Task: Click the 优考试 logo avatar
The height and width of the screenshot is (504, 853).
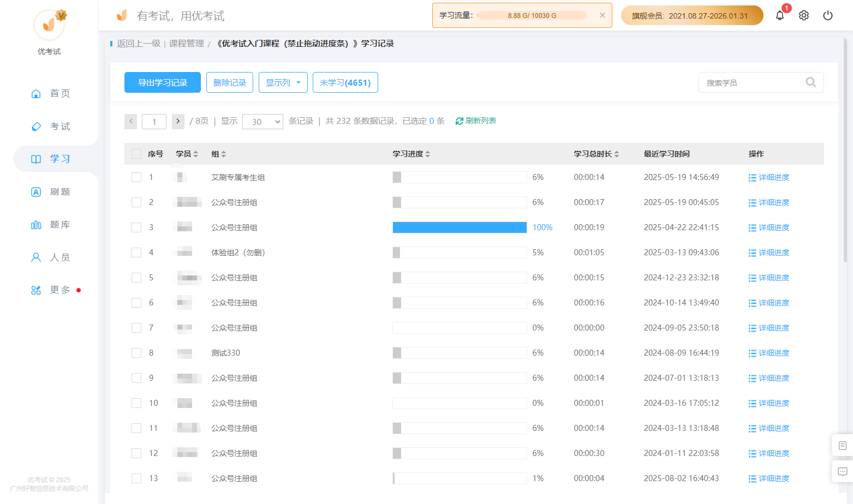Action: (49, 25)
